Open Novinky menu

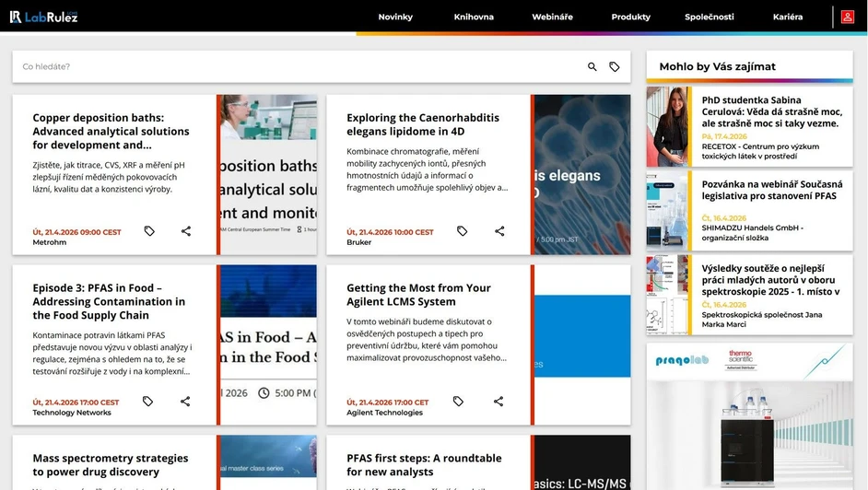coord(395,17)
